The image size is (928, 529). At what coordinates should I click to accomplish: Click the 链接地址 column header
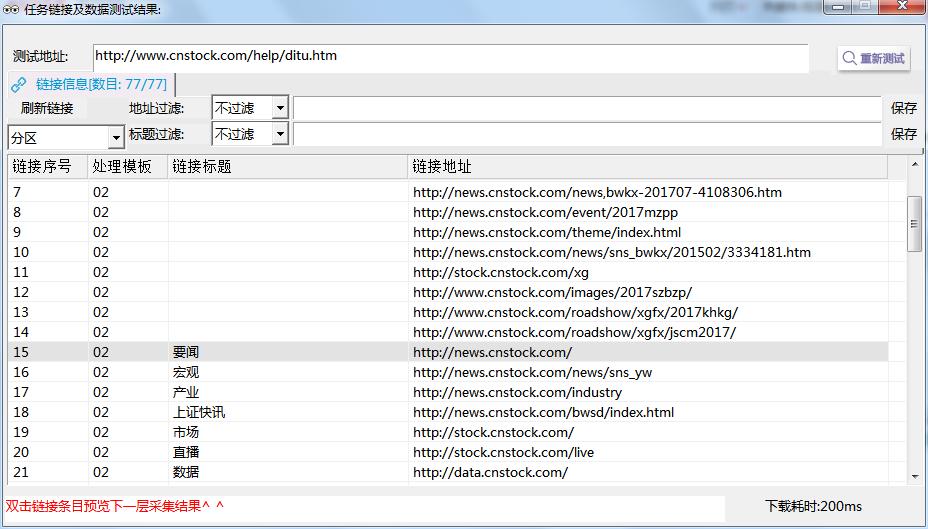click(648, 167)
